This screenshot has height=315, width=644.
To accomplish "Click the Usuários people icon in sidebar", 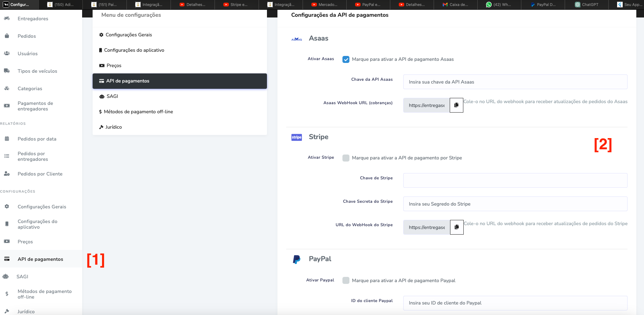I will coord(7,53).
